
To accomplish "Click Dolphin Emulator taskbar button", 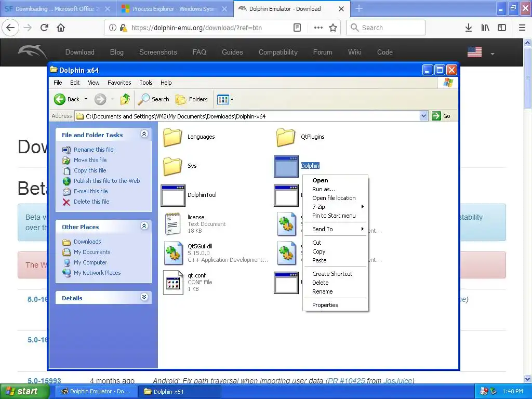I will click(97, 392).
